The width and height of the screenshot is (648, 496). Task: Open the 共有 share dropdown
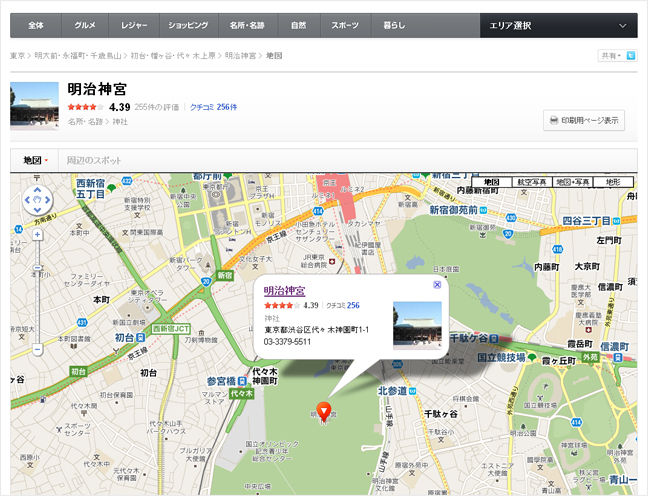pyautogui.click(x=612, y=55)
